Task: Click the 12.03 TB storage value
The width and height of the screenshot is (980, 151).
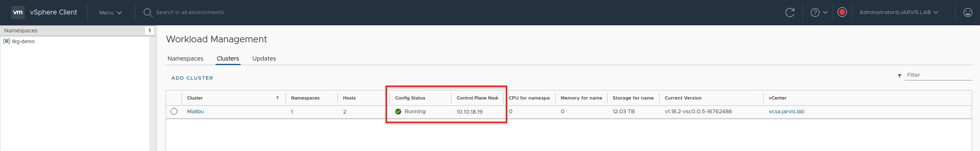Action: pyautogui.click(x=623, y=112)
